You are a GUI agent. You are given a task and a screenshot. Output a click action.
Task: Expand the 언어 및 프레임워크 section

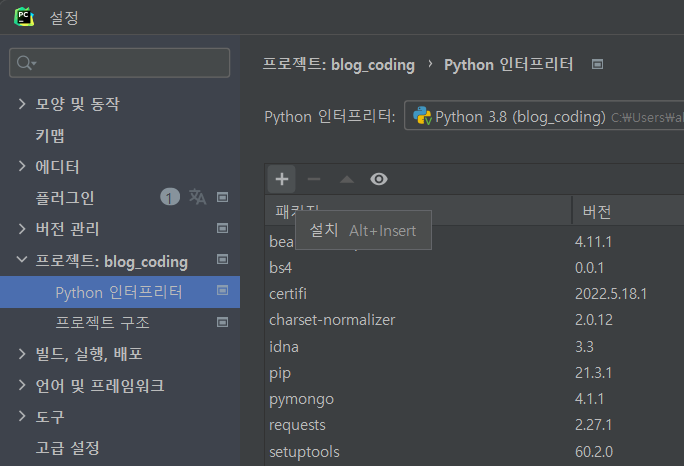click(x=22, y=385)
